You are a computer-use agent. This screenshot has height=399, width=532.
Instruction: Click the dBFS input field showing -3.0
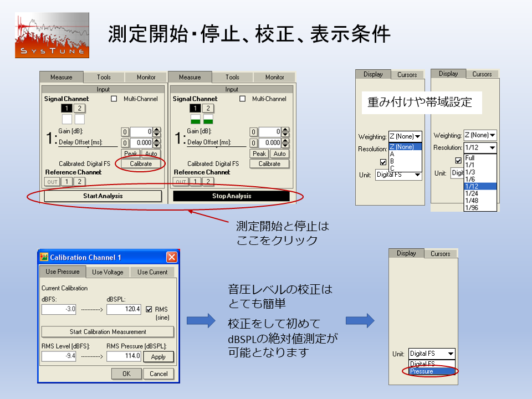pyautogui.click(x=59, y=309)
